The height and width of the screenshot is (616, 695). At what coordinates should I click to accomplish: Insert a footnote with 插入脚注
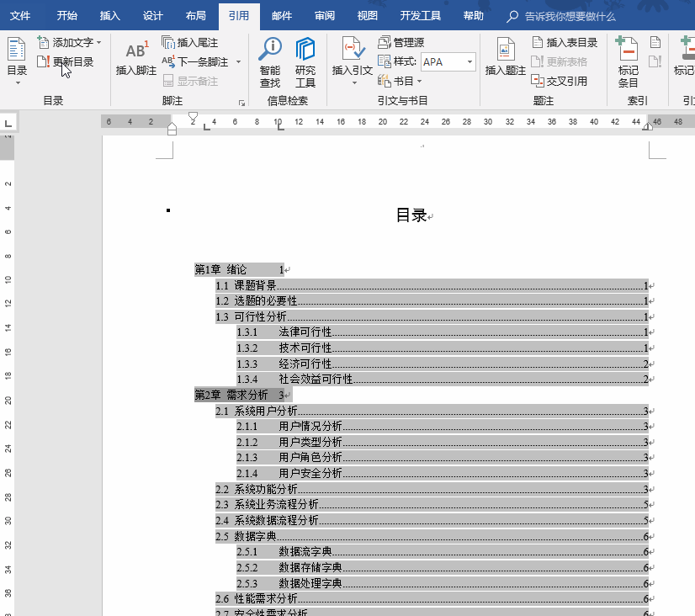pyautogui.click(x=136, y=58)
